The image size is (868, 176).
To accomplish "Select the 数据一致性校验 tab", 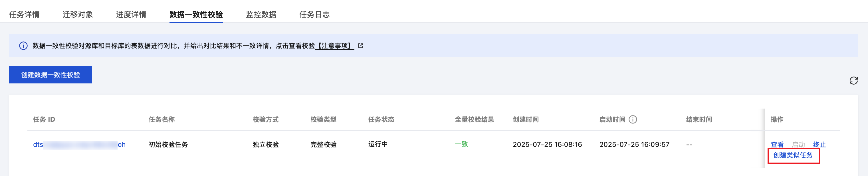I will [x=196, y=15].
